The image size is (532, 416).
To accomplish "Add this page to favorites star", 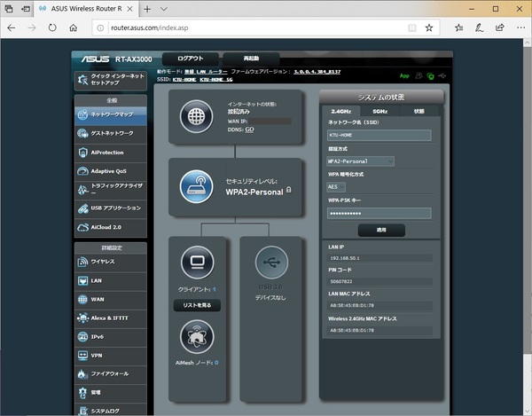I will click(x=429, y=27).
